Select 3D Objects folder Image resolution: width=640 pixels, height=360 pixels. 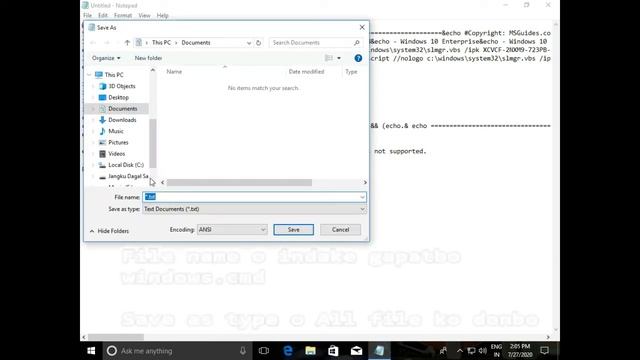point(122,86)
